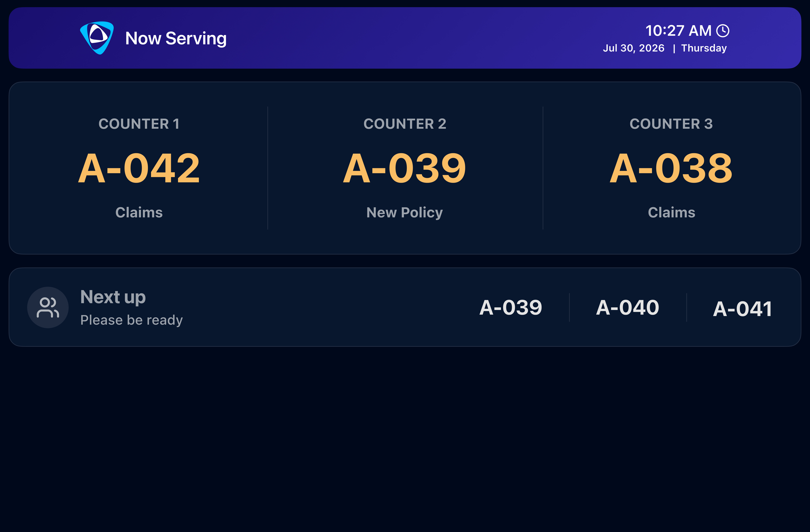Click the Please be ready message
Image resolution: width=810 pixels, height=532 pixels.
pos(131,320)
